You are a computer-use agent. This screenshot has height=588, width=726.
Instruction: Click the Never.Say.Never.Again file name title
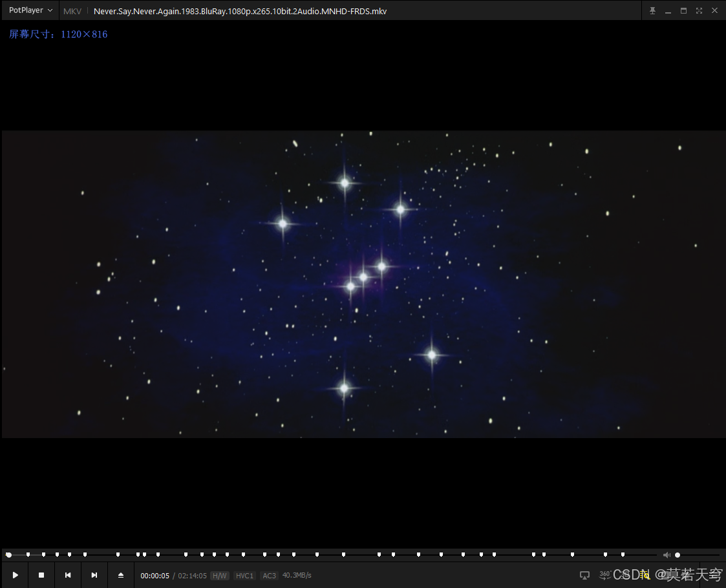point(240,11)
